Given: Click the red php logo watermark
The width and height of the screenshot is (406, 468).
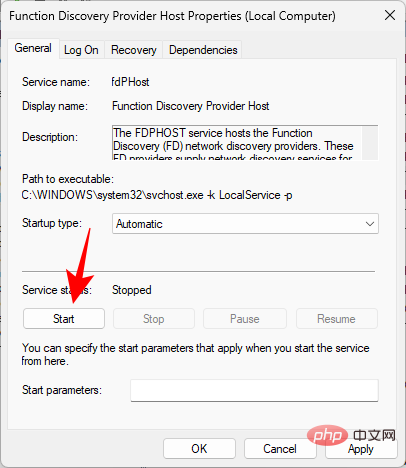Looking at the screenshot, I should pos(328,435).
